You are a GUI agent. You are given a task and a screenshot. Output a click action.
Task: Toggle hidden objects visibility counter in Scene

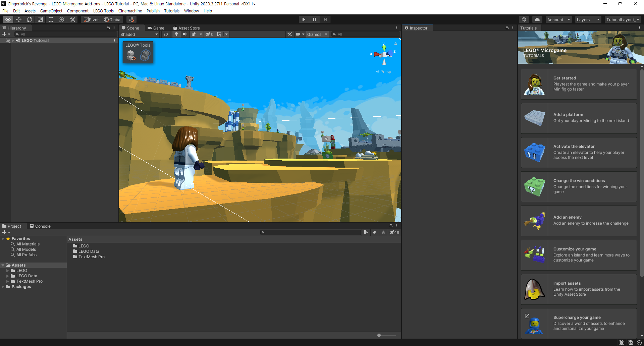[210, 34]
